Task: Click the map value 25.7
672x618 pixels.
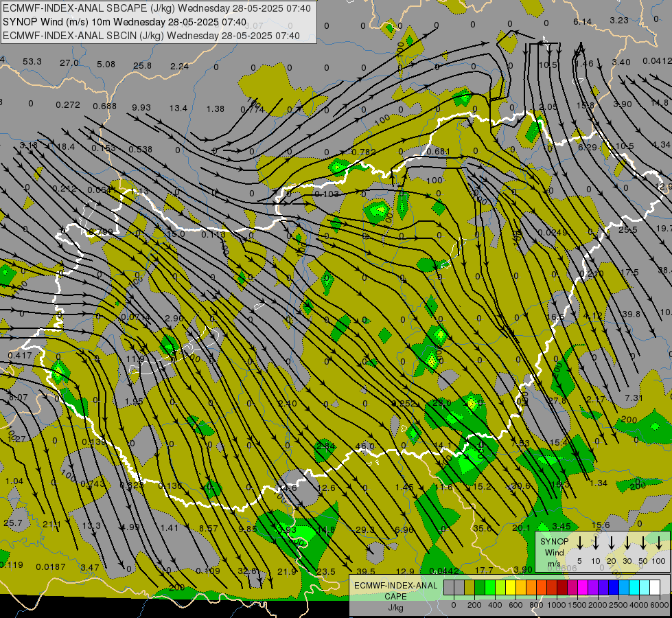Action: tap(13, 523)
